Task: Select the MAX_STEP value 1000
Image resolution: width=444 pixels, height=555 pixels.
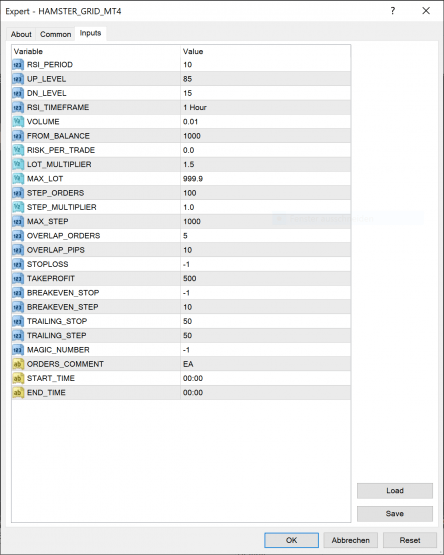Action: coord(192,222)
